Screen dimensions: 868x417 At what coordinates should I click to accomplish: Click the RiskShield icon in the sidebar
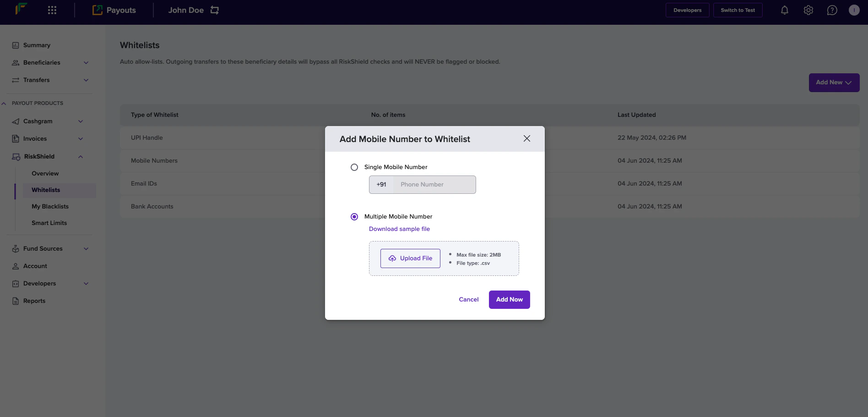pyautogui.click(x=16, y=157)
